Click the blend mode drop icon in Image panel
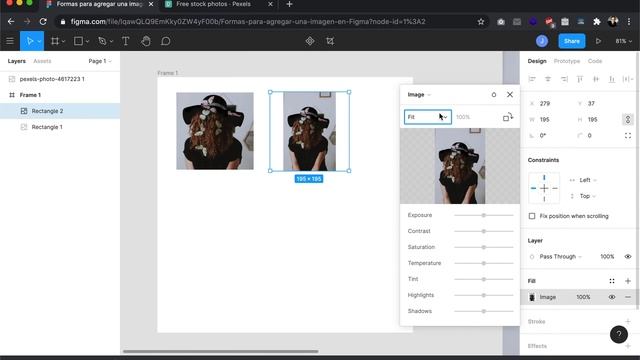The width and height of the screenshot is (640, 360). [493, 95]
